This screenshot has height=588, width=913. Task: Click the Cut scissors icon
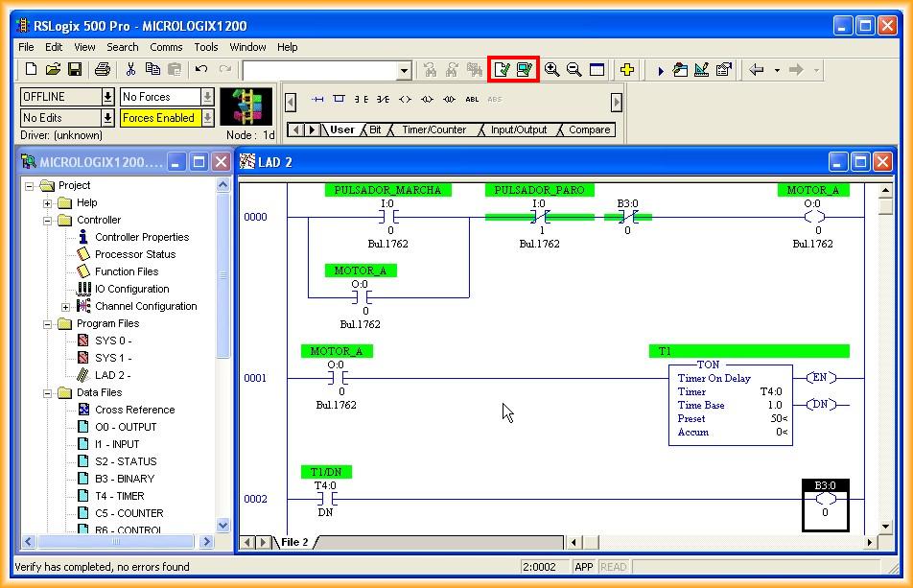130,69
